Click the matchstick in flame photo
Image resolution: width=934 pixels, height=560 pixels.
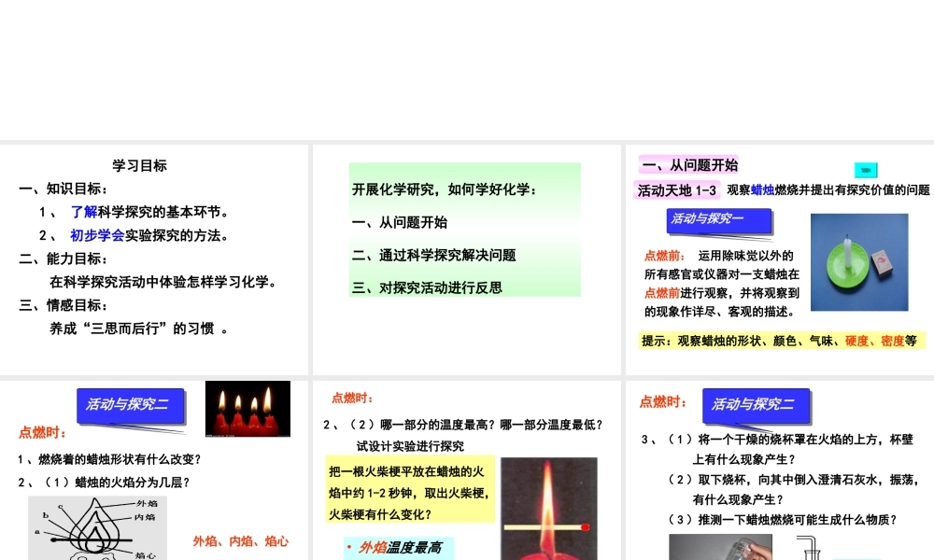548,509
